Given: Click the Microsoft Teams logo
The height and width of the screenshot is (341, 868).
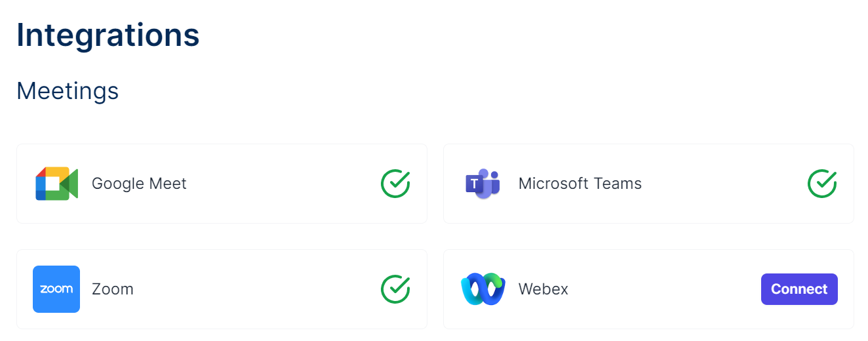Looking at the screenshot, I should (x=483, y=184).
